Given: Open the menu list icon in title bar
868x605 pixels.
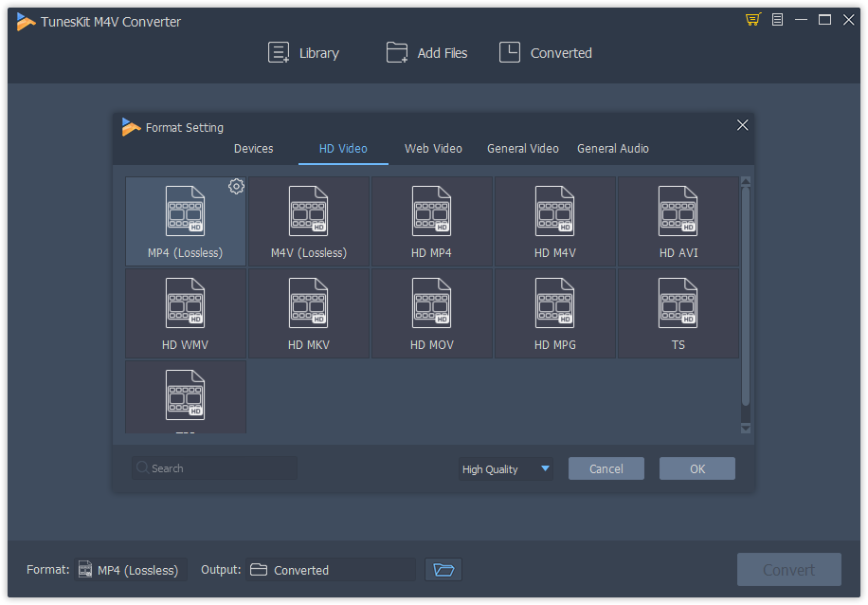Looking at the screenshot, I should point(777,20).
